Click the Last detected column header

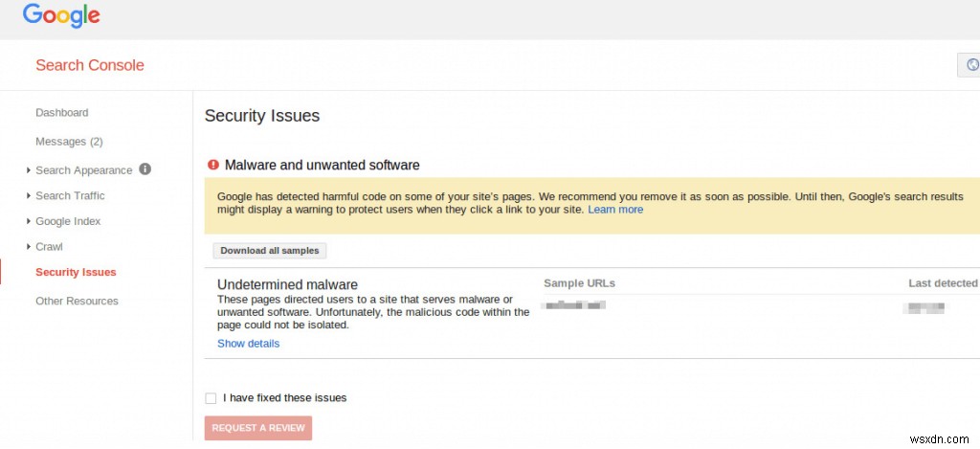[x=943, y=283]
